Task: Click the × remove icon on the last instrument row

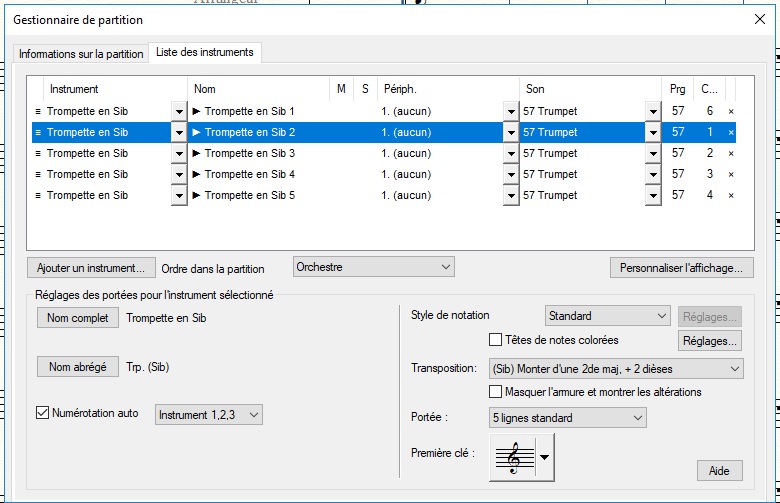Action: coord(731,196)
